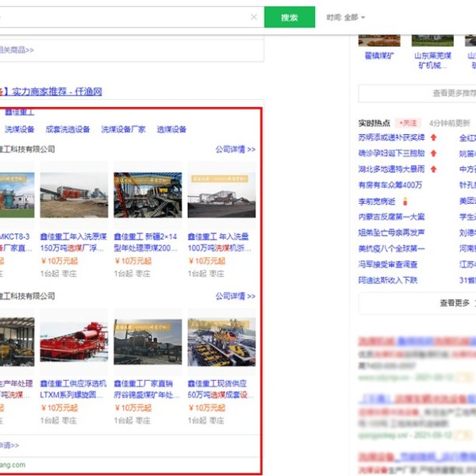Click ¥10万元起 price under 现货供应50万吨
Image resolution: width=476 pixels, height=476 pixels.
[207, 408]
